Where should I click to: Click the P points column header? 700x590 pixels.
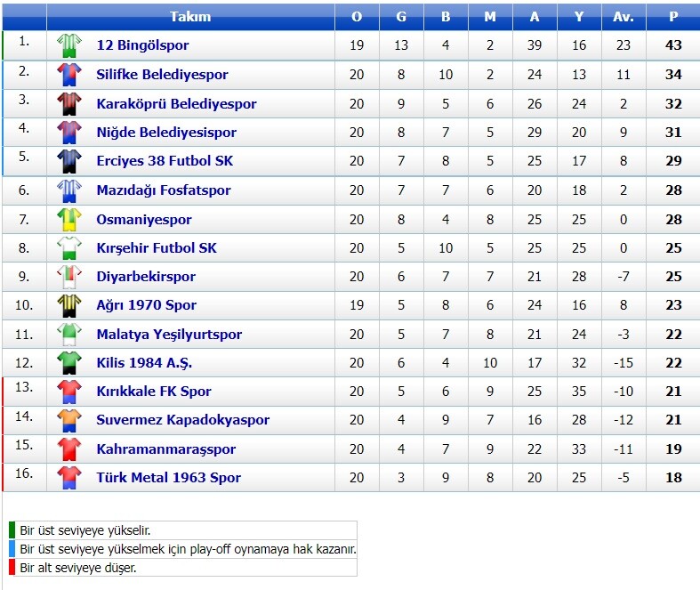point(673,17)
